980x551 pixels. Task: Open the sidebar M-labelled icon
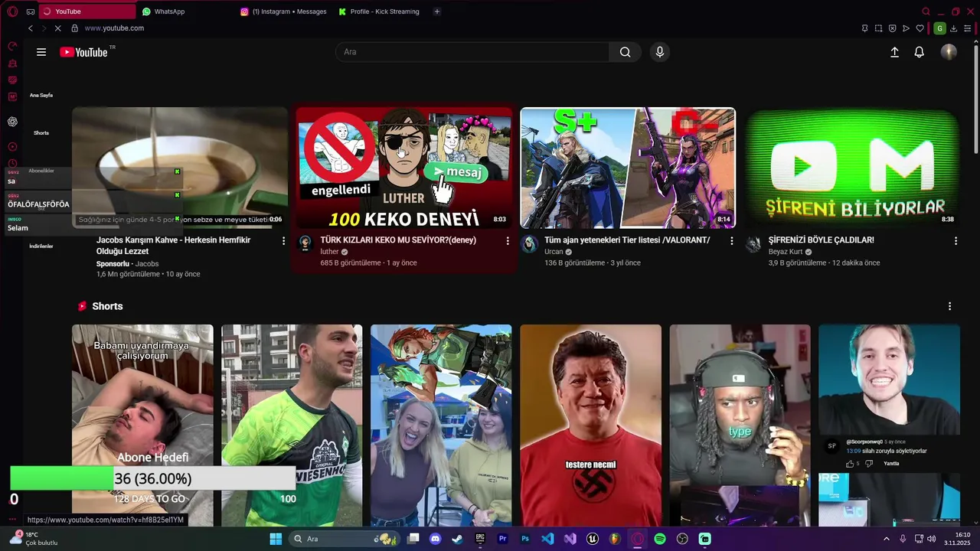(x=12, y=96)
